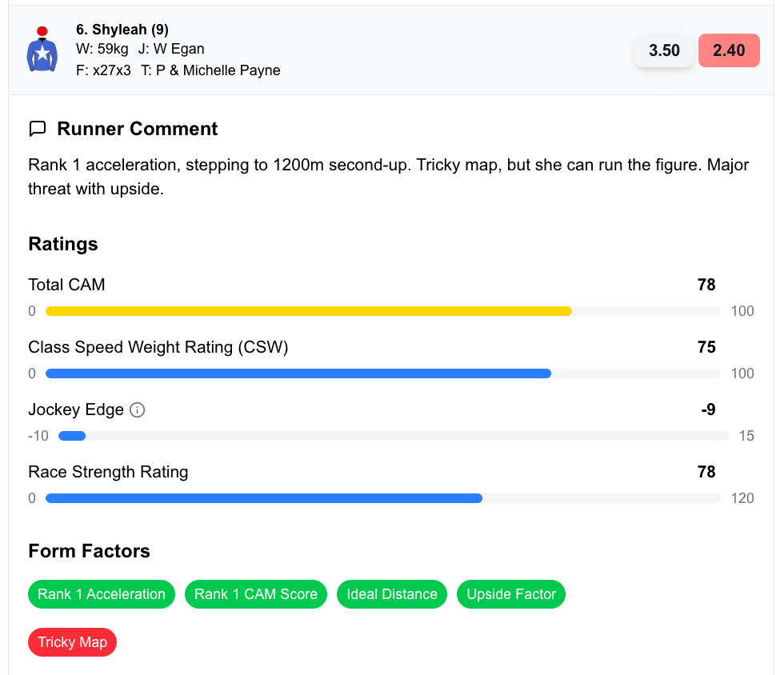Click the runner name 6. Shyleah (9)
This screenshot has width=784, height=675.
tap(122, 29)
